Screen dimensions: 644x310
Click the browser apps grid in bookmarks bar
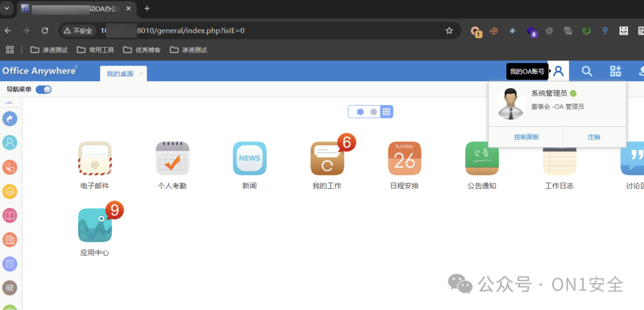pos(10,49)
